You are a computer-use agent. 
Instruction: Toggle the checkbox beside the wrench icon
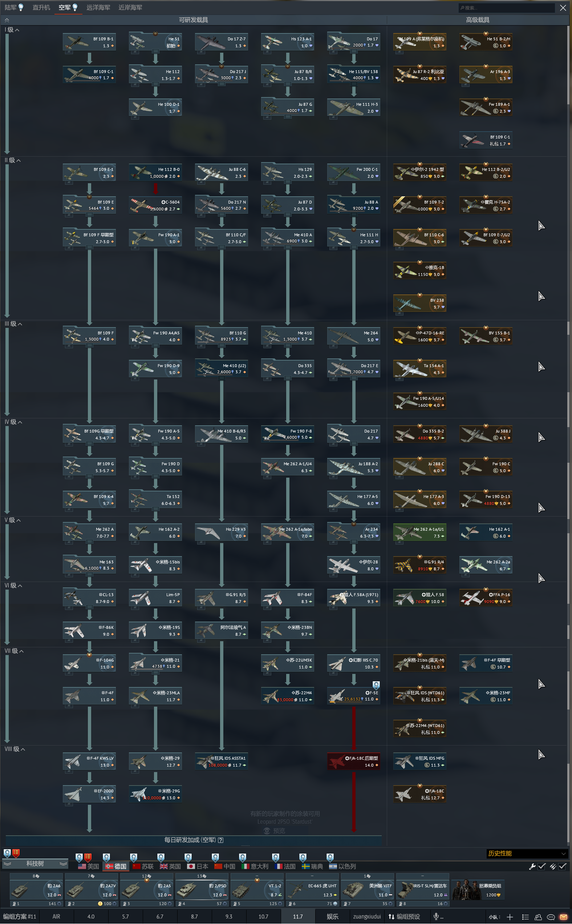point(542,867)
